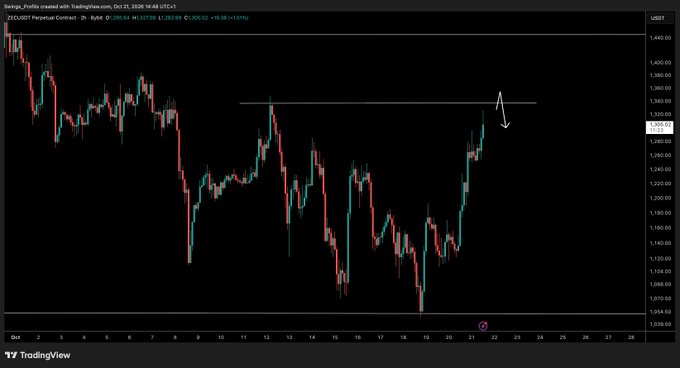Click the 1,140.00 price axis label
The height and width of the screenshot is (368, 680).
click(660, 243)
